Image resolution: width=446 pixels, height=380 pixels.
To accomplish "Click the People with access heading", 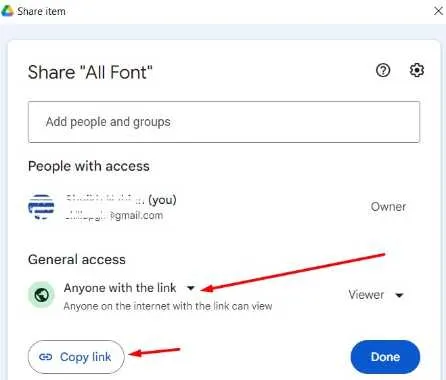I will pyautogui.click(x=89, y=166).
